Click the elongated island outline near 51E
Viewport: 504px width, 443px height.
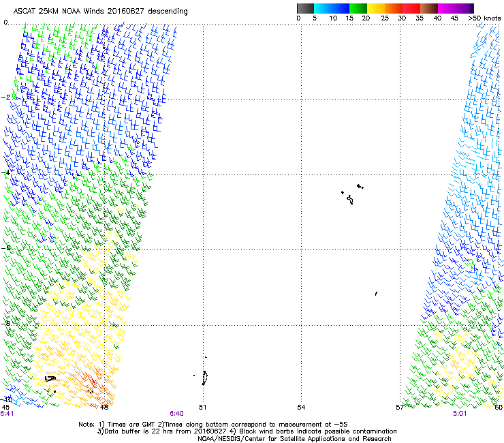click(204, 378)
